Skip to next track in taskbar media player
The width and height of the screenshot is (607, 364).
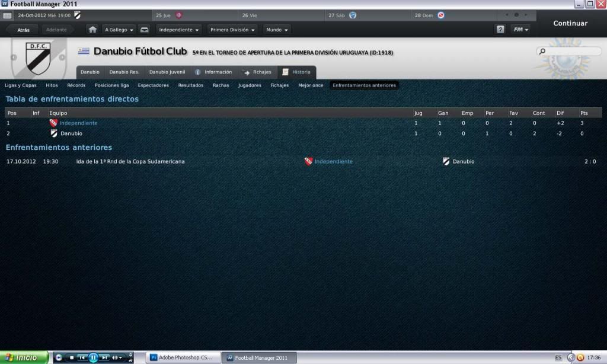104,357
